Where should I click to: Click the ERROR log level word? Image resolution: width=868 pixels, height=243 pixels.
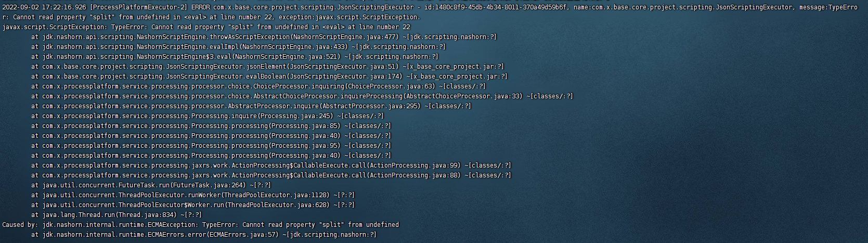coord(201,7)
